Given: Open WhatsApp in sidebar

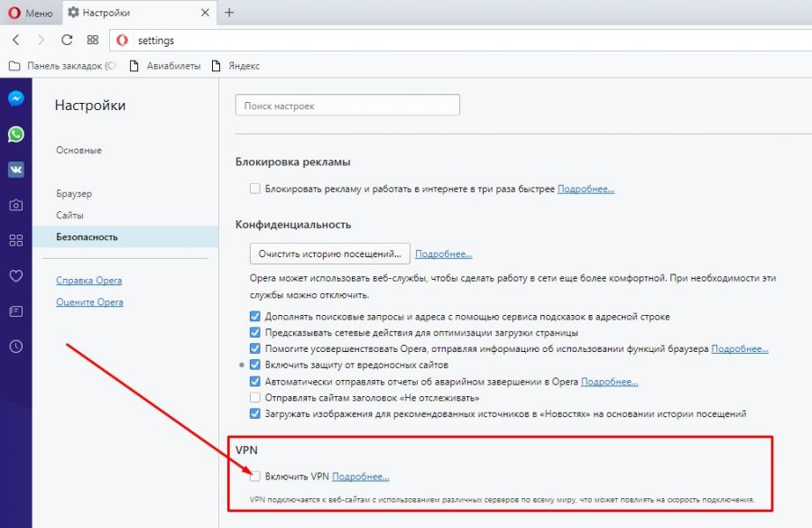Looking at the screenshot, I should tap(16, 134).
